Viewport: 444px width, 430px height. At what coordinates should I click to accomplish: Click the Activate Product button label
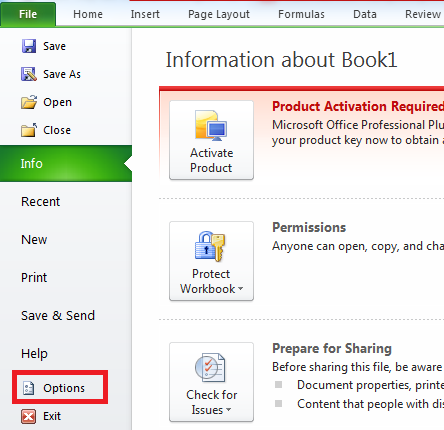click(211, 160)
